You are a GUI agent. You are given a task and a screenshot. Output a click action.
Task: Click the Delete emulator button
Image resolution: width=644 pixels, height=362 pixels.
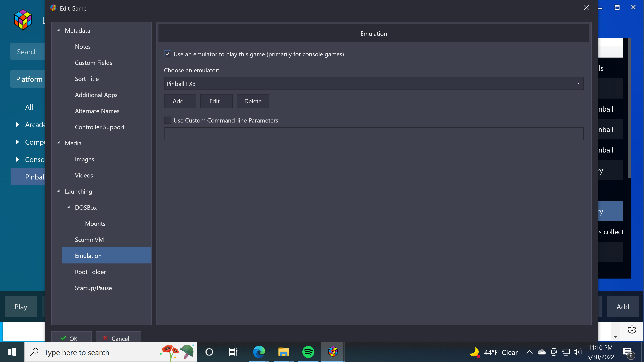tap(253, 101)
